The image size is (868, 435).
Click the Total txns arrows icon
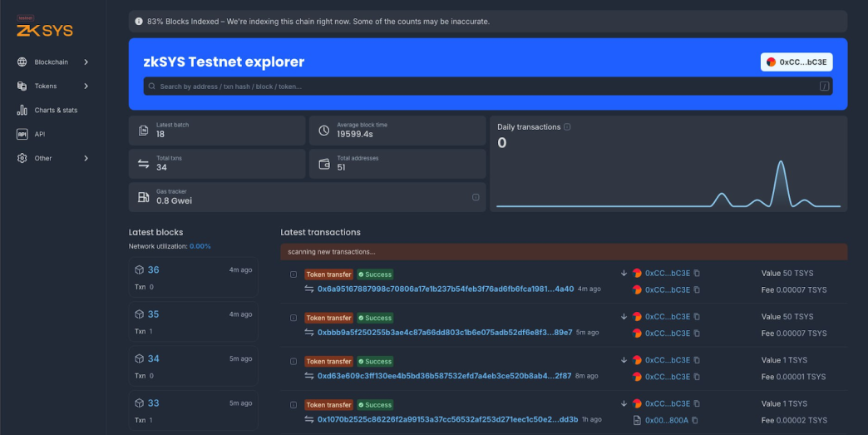[x=143, y=164]
